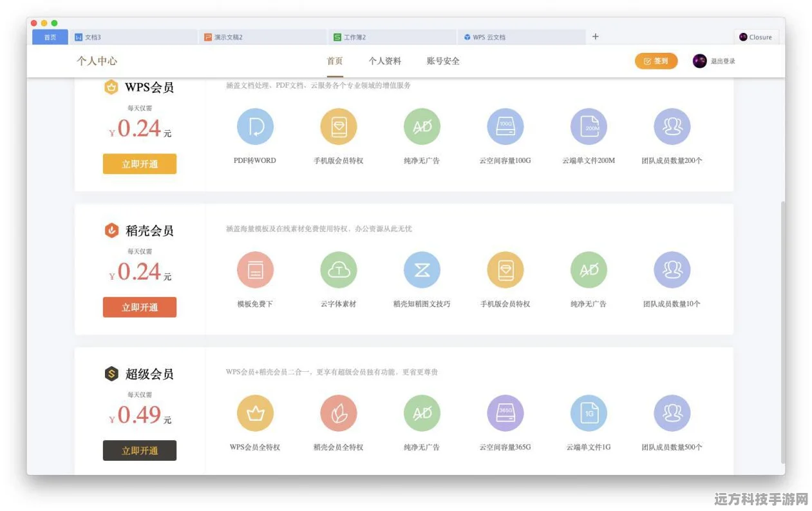Viewport: 812px width, 511px height.
Task: Open 团队成员数量500个 icon
Action: [x=672, y=413]
